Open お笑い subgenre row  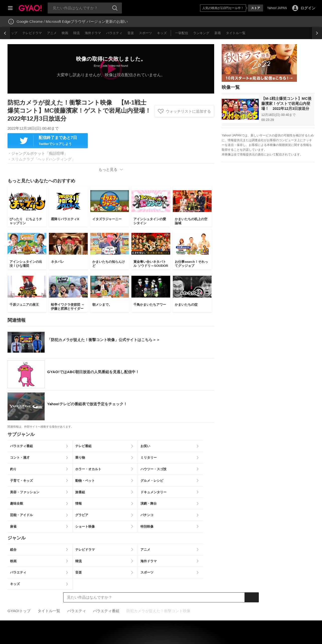click(171, 446)
